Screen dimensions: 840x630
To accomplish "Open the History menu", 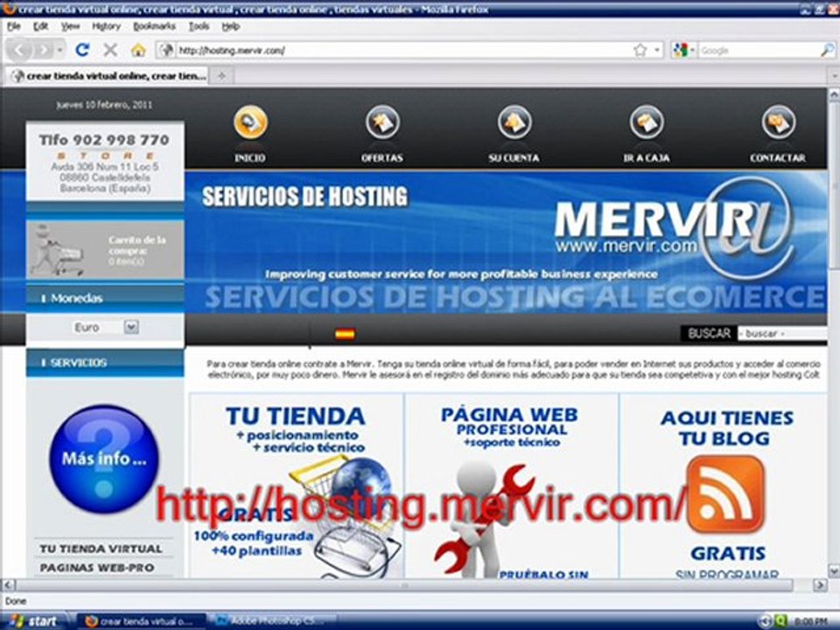I will (106, 26).
